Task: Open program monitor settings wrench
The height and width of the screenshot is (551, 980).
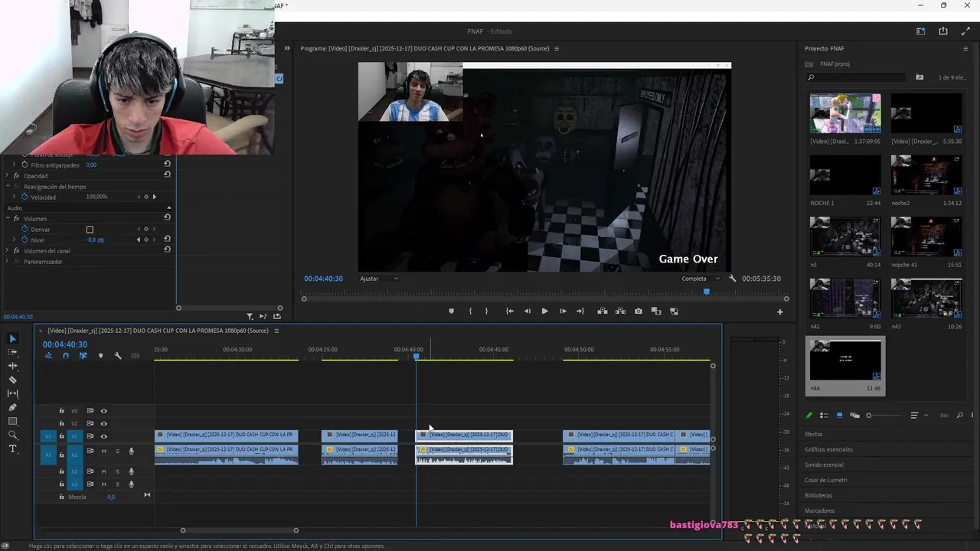Action: [732, 279]
